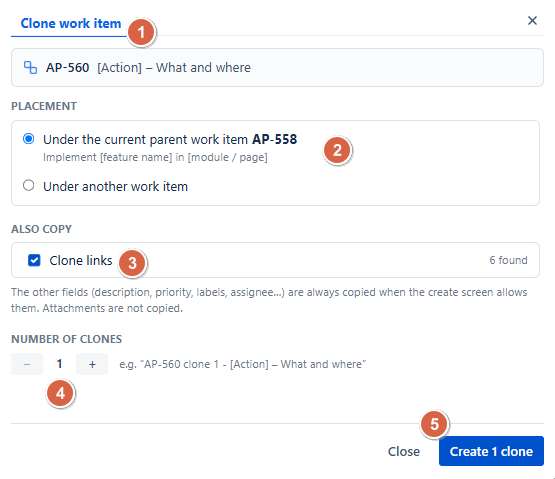Click the ALSO COPY section heading
Image resolution: width=555 pixels, height=479 pixels.
[41, 229]
